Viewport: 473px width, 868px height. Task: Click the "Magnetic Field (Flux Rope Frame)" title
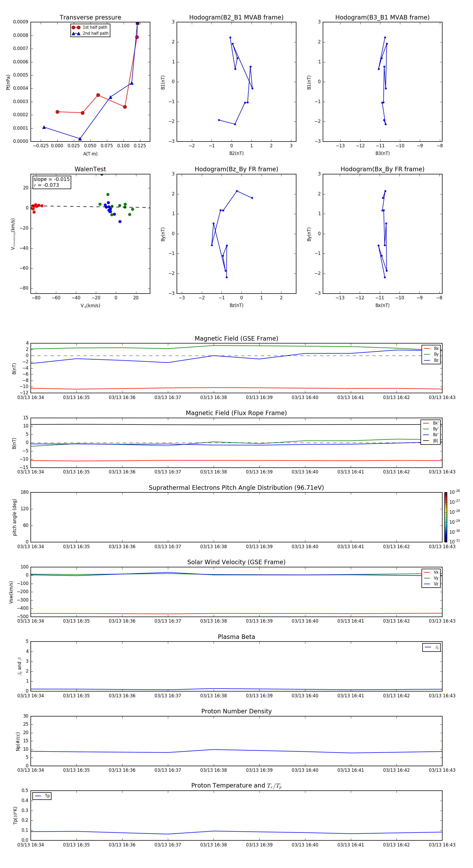[236, 413]
